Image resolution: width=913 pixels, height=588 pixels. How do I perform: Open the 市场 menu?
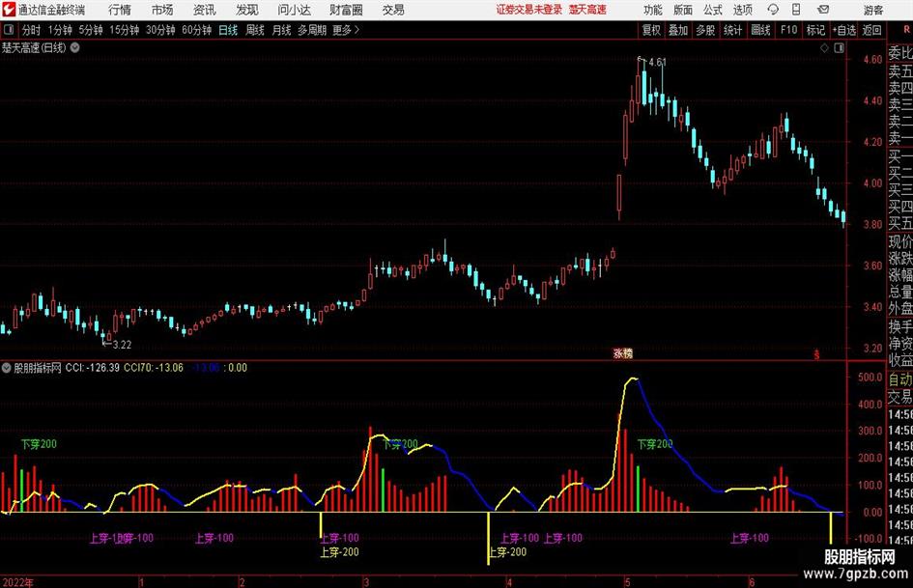(162, 10)
